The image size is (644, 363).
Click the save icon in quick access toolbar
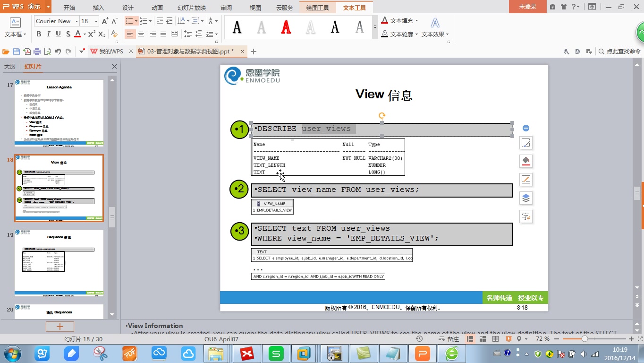tap(17, 52)
